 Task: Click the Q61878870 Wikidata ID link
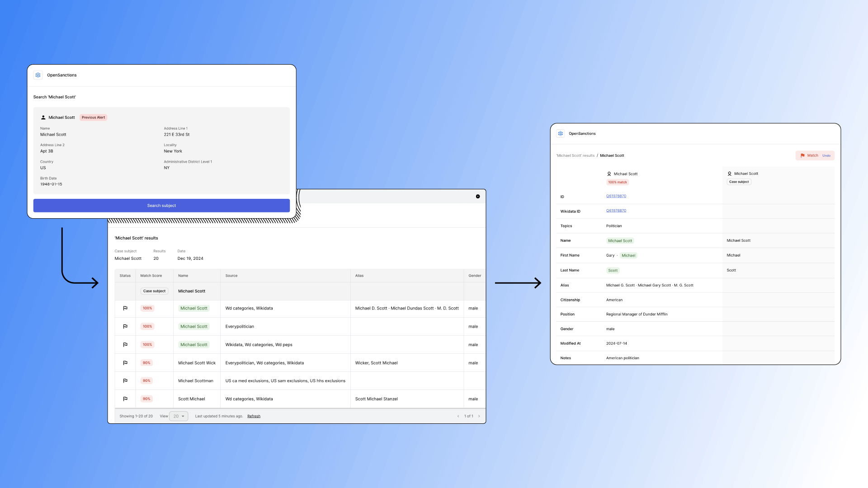(616, 210)
